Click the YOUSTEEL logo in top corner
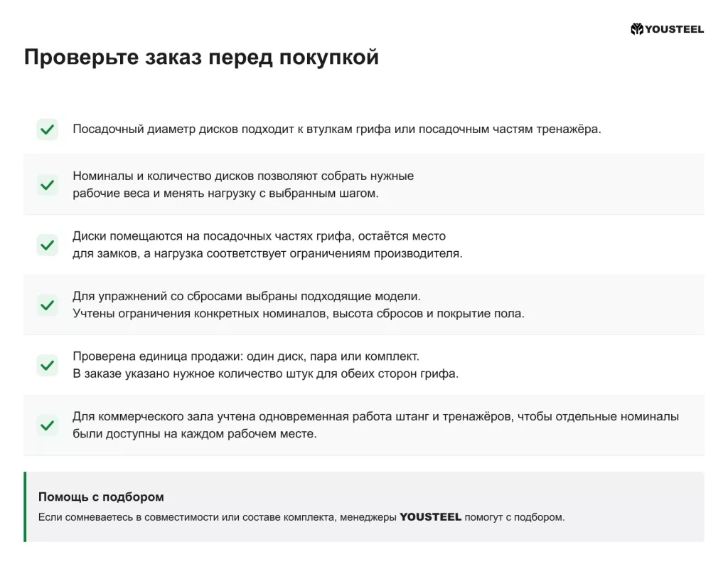The height and width of the screenshot is (562, 728). coord(667,29)
